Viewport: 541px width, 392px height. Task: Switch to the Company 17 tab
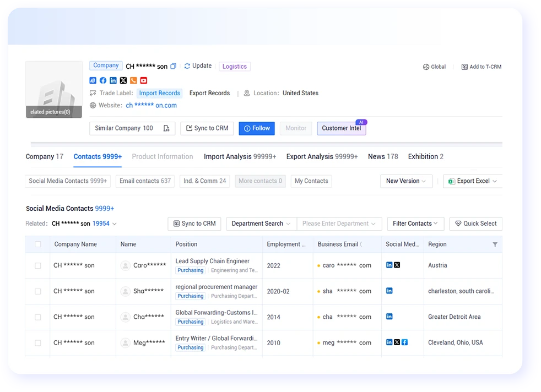coord(45,156)
